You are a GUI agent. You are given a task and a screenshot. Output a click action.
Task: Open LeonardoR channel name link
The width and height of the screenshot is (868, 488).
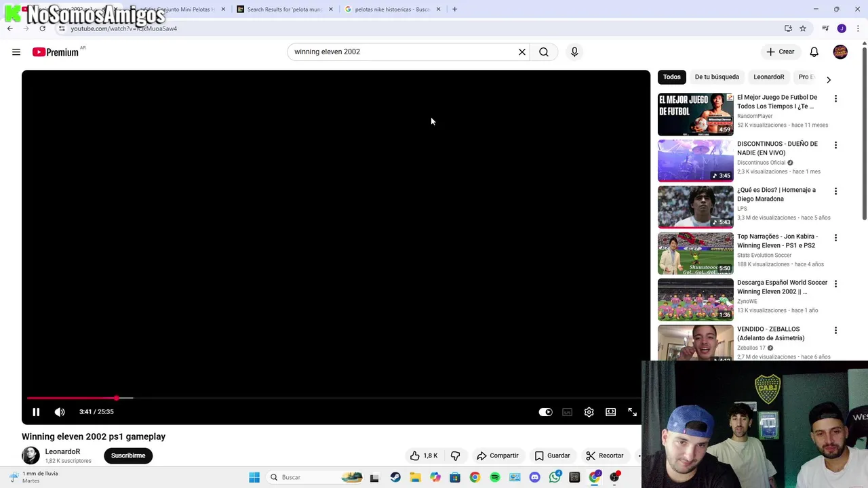pyautogui.click(x=62, y=451)
